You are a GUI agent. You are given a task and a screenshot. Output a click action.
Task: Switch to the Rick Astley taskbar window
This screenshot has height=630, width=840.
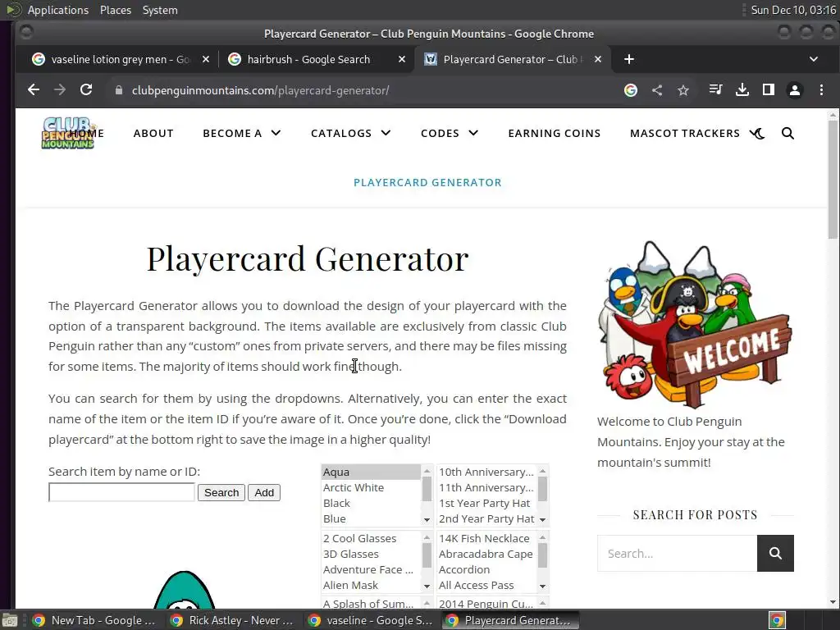[232, 620]
